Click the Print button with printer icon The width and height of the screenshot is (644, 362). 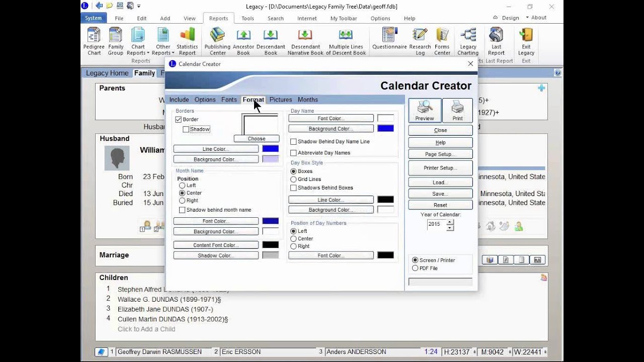coord(457,110)
